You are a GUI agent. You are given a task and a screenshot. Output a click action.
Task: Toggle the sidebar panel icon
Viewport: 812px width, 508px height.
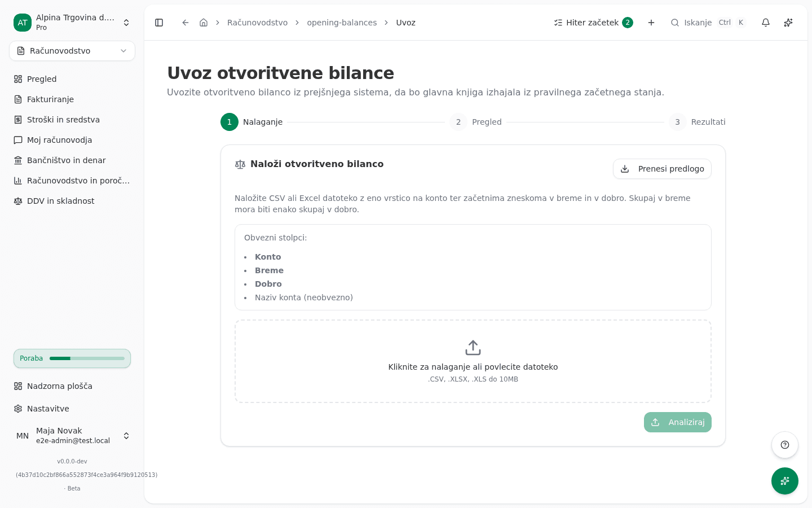coord(159,23)
